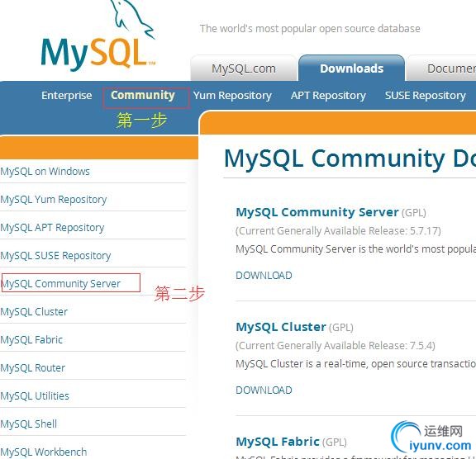Open MySQL Community Server sidebar link
476x459 pixels.
(x=60, y=284)
